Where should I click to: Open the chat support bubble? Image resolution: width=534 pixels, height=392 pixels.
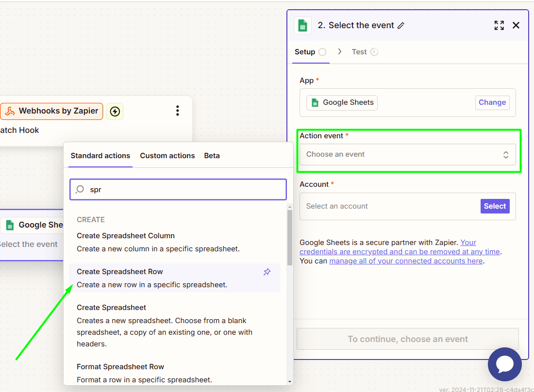tap(505, 364)
